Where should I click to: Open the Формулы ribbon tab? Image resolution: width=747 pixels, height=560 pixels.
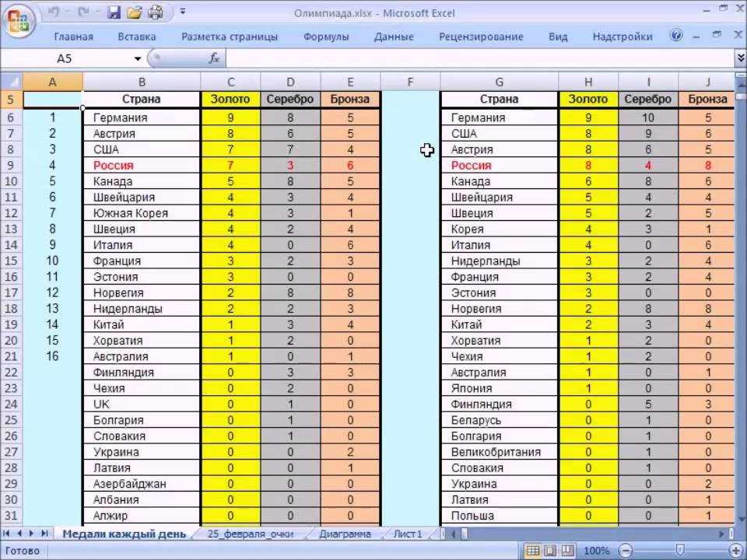coord(326,37)
